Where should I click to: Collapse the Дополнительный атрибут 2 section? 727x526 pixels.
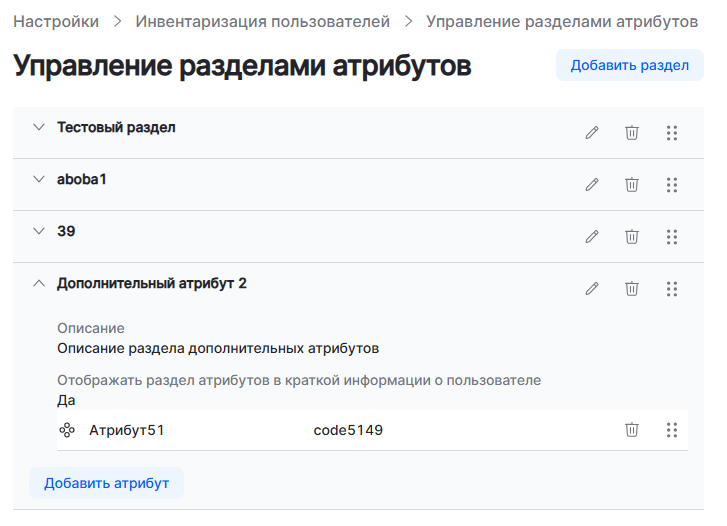(x=39, y=283)
